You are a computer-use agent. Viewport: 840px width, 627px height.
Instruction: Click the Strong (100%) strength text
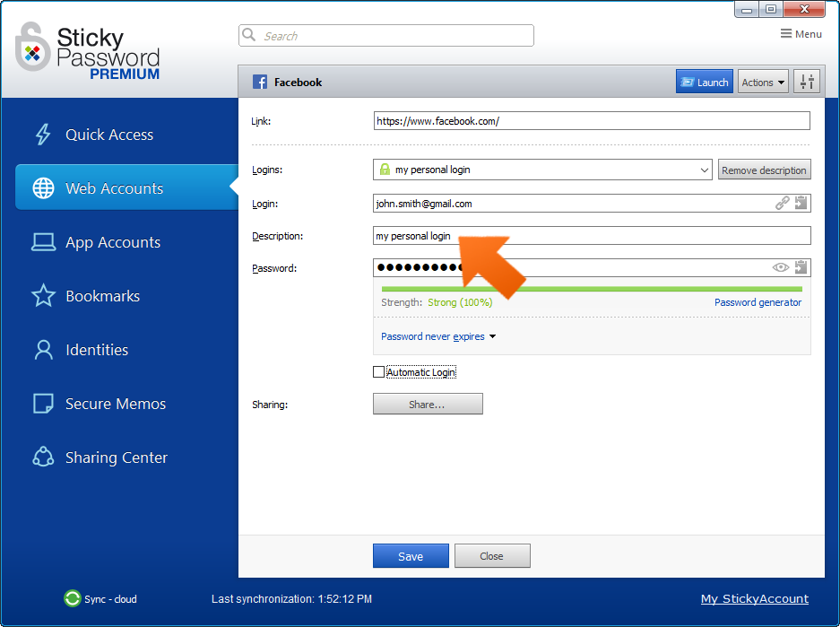(460, 302)
